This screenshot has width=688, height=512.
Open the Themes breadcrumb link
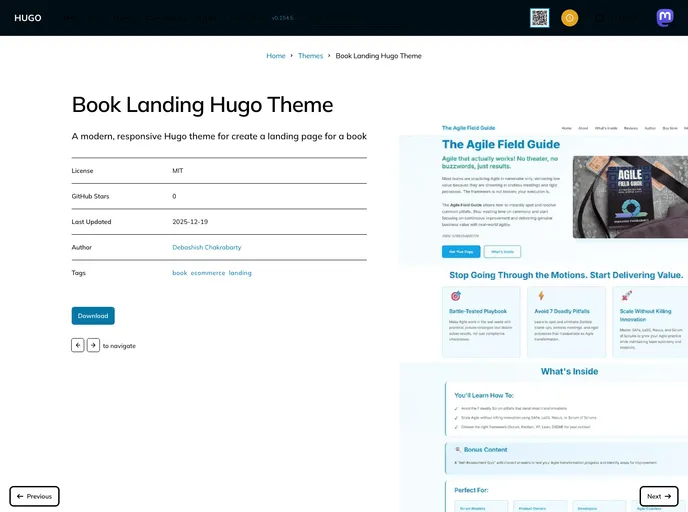[310, 56]
